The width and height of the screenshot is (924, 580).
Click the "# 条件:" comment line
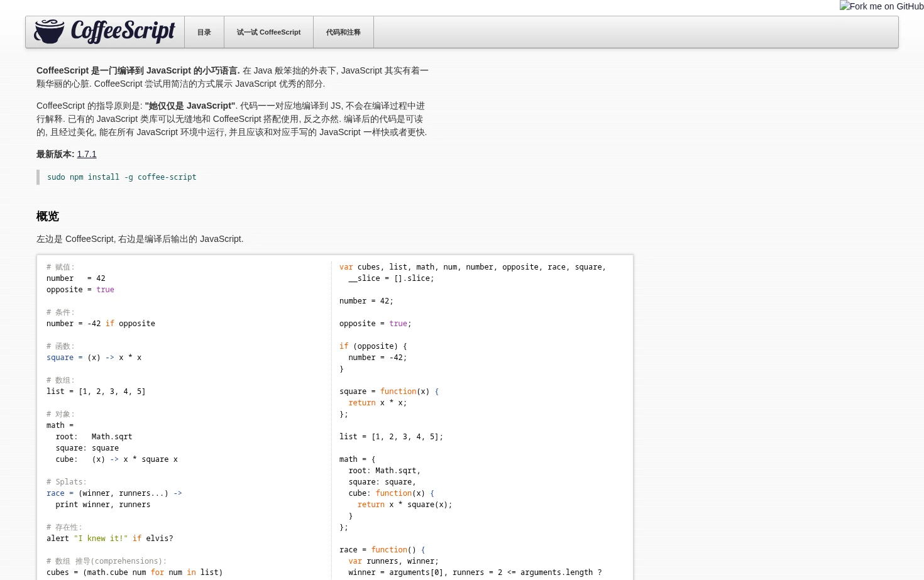coord(60,312)
